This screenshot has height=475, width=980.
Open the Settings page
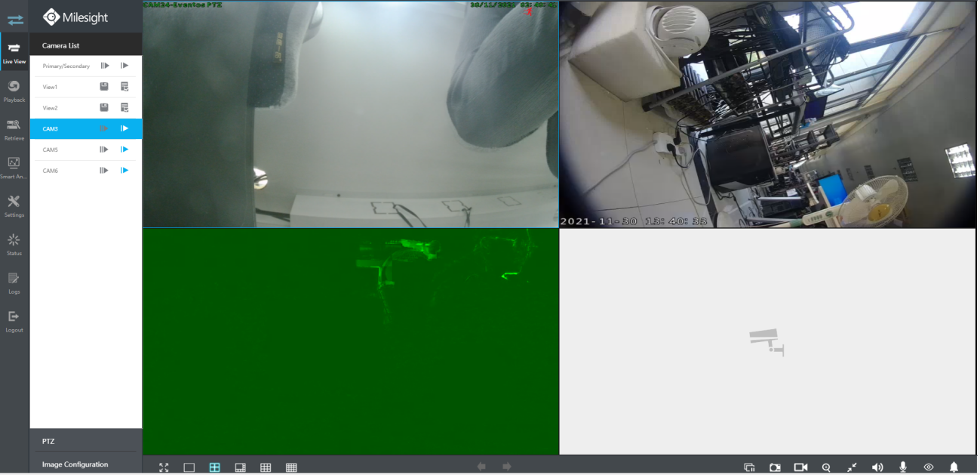pos(14,205)
